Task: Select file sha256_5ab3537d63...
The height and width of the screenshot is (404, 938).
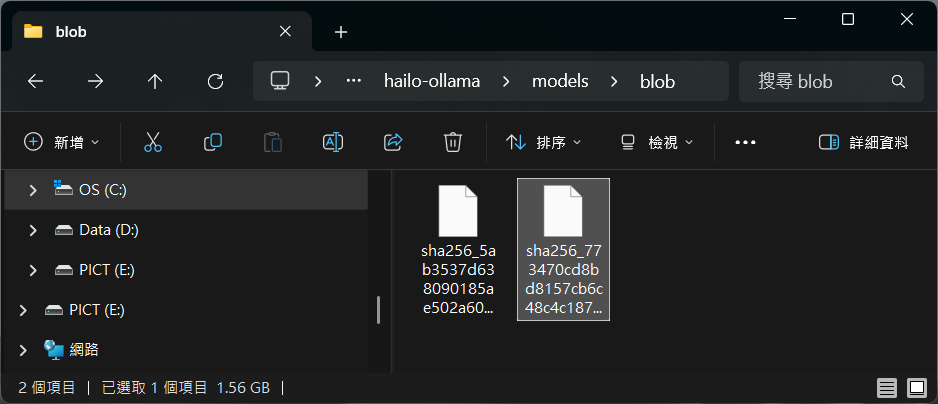Action: (458, 250)
